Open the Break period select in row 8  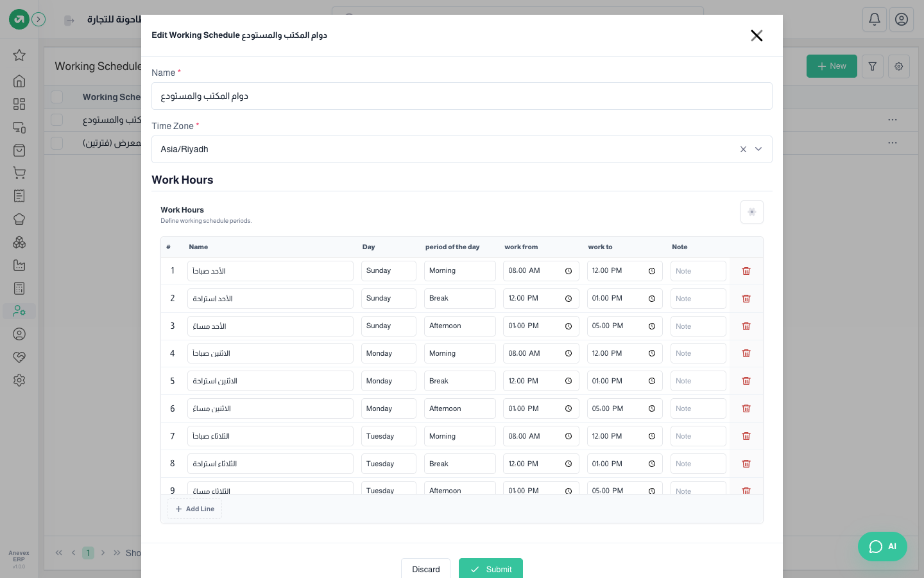coord(460,464)
